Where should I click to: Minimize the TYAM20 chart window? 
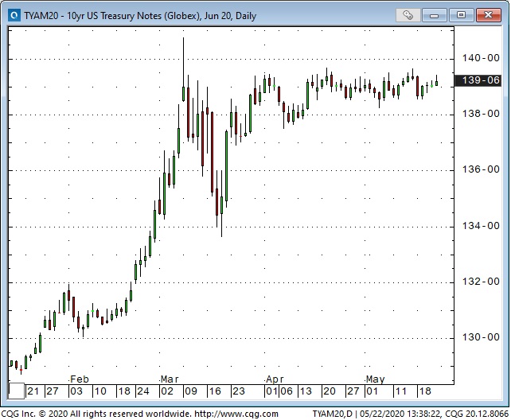click(434, 15)
